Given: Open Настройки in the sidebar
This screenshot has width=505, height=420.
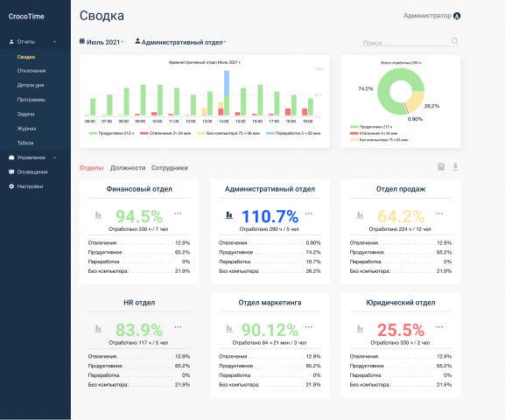Looking at the screenshot, I should 30,186.
